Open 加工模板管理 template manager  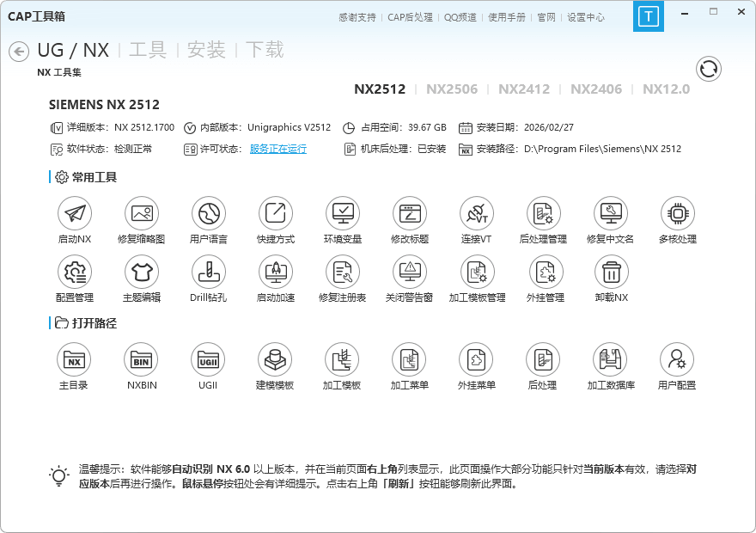[x=478, y=272]
